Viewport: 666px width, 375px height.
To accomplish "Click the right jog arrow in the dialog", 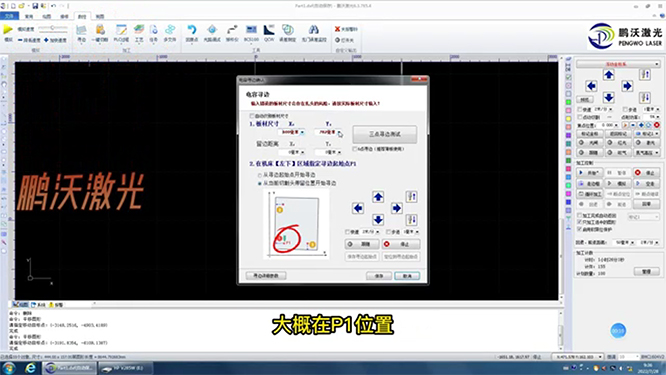I will click(397, 208).
